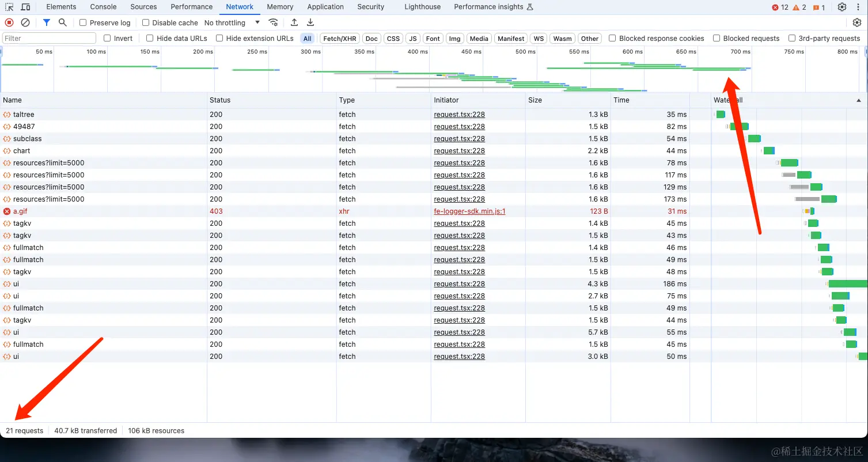Open DevTools main settings gear
The image size is (868, 462).
pyautogui.click(x=842, y=7)
